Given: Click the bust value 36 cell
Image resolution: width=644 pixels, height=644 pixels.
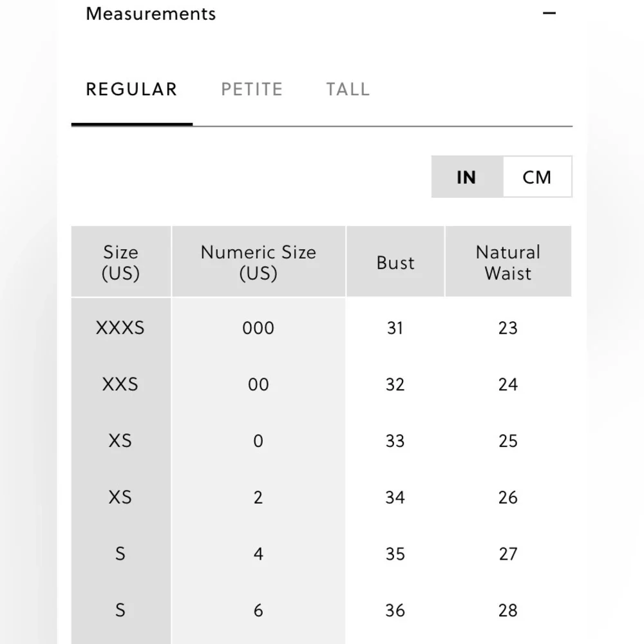Looking at the screenshot, I should (395, 611).
